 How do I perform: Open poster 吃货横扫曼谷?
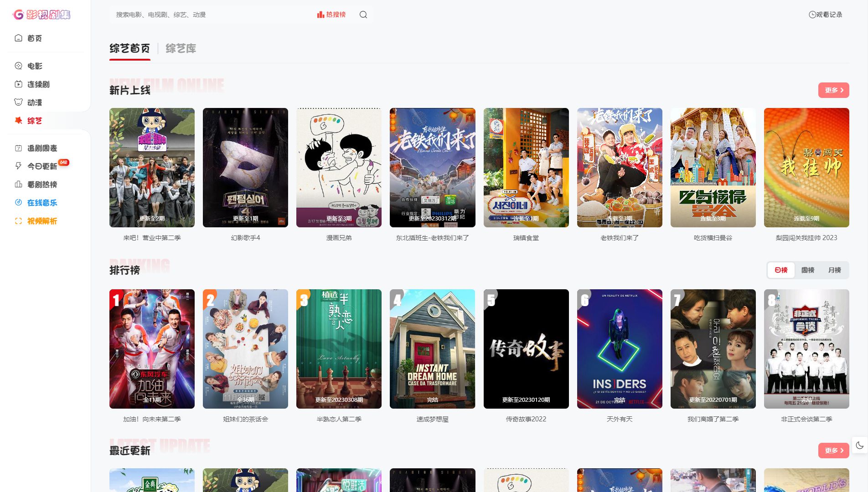tap(713, 168)
